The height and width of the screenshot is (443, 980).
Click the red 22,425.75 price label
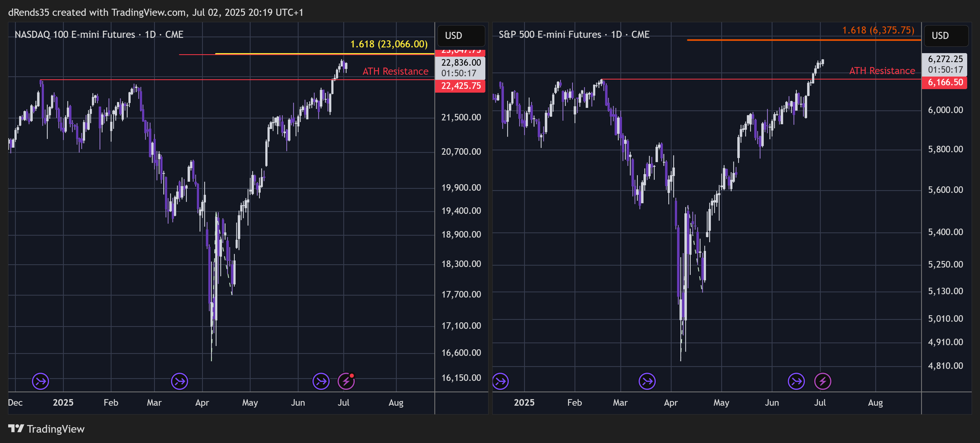(x=460, y=86)
